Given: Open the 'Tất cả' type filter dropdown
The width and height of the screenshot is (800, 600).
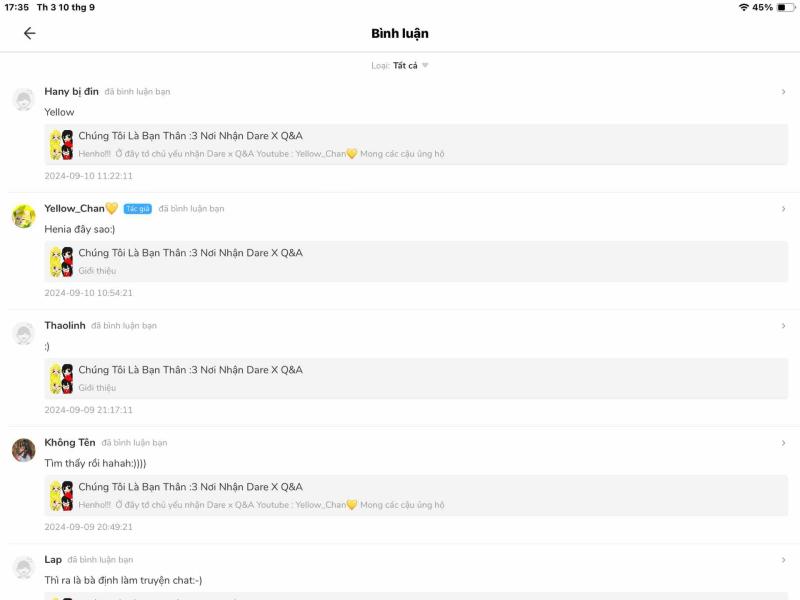Looking at the screenshot, I should (x=410, y=66).
